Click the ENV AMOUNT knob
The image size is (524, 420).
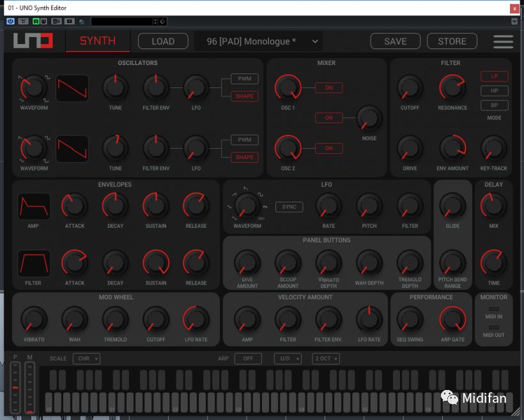(452, 149)
